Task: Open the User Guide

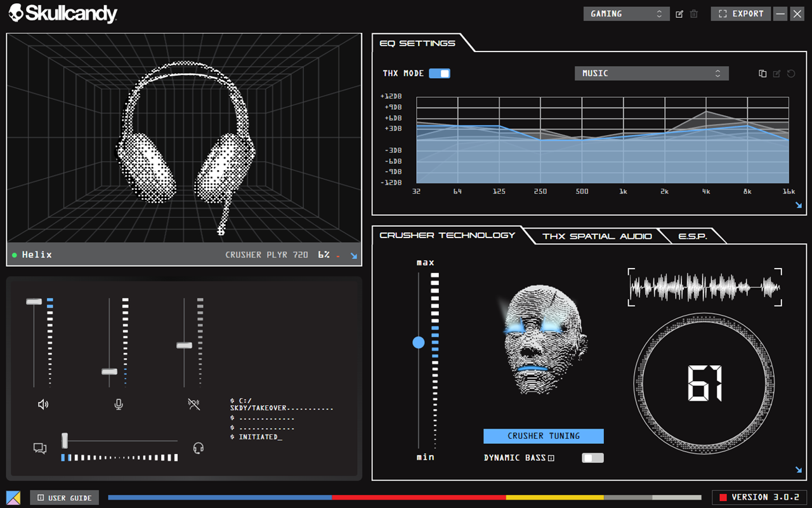Action: [x=64, y=498]
